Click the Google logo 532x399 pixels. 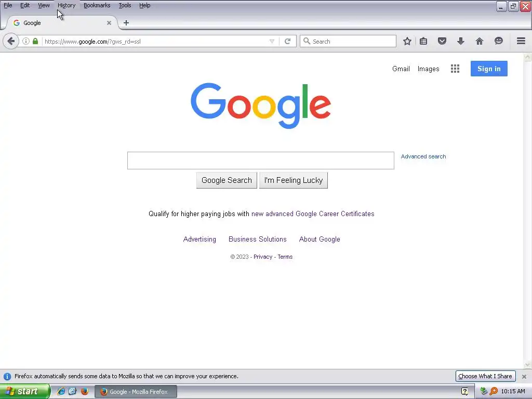click(x=261, y=105)
